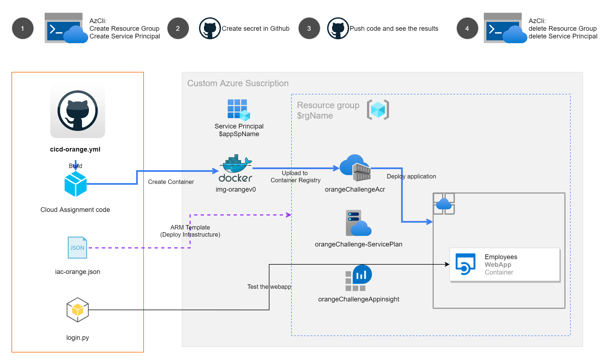Select the Create secret in Github text
605x364 pixels.
[256, 29]
